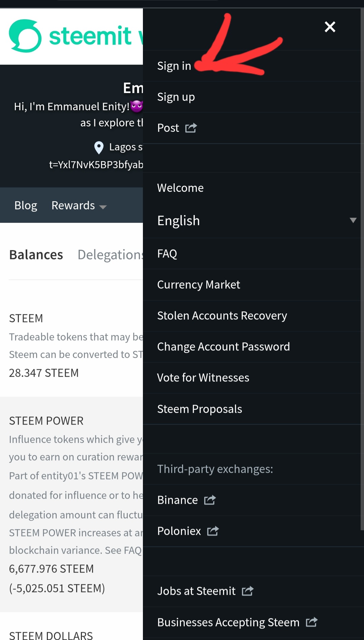Select Sign in from the menu
The width and height of the screenshot is (364, 640).
[174, 66]
